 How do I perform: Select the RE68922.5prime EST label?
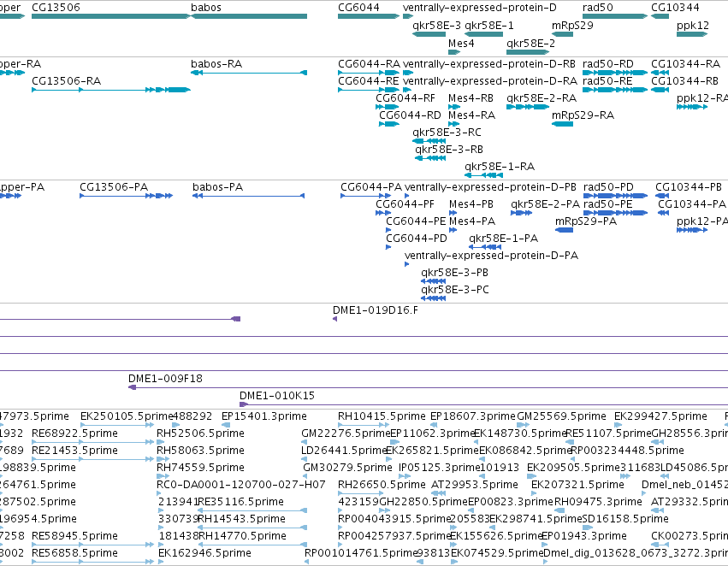point(74,433)
